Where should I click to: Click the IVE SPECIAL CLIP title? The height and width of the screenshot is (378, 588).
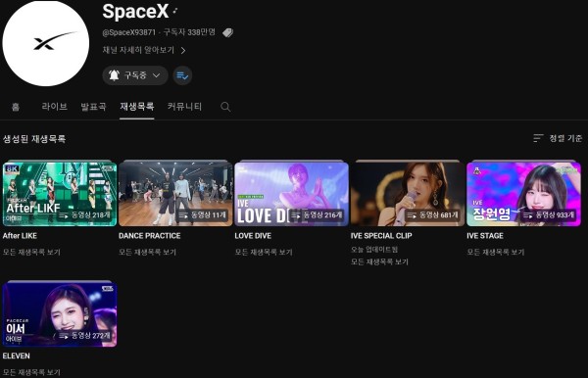point(381,236)
